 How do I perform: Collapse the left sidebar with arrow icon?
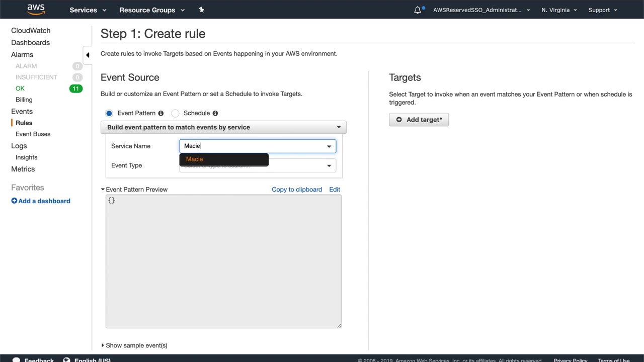88,55
